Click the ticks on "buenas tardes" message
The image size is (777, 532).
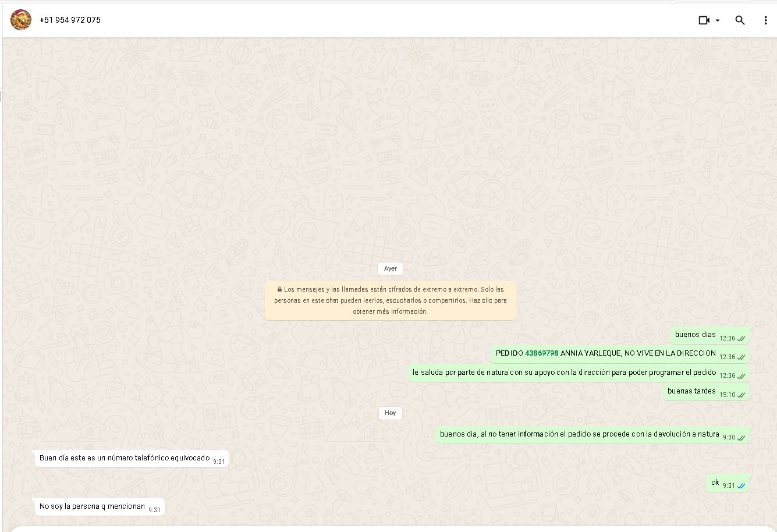click(741, 395)
